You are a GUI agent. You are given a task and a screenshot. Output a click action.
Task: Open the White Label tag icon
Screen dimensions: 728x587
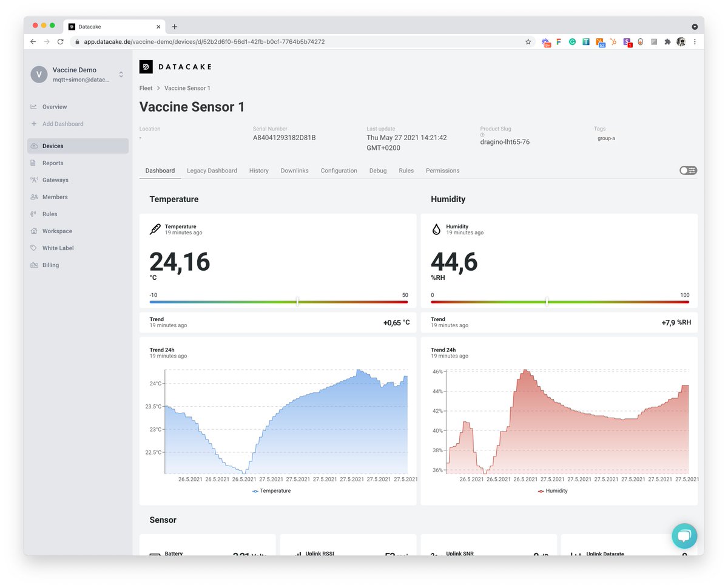(x=34, y=248)
